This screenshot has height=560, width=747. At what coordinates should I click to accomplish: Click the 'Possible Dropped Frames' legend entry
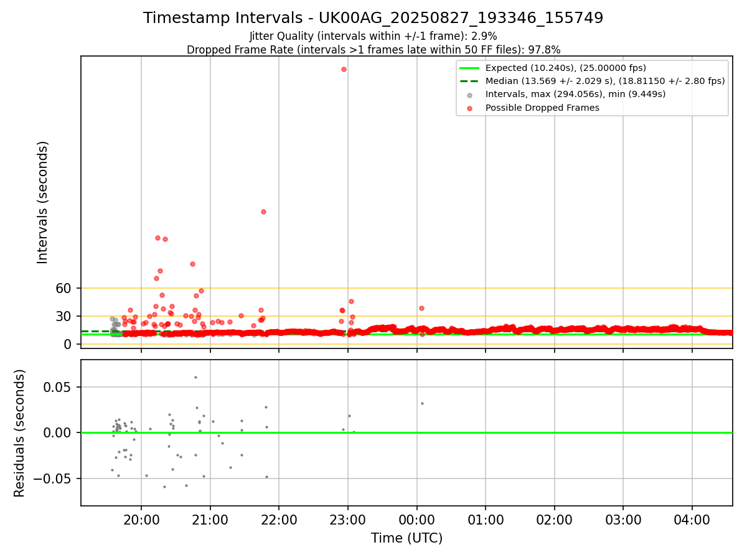point(542,108)
